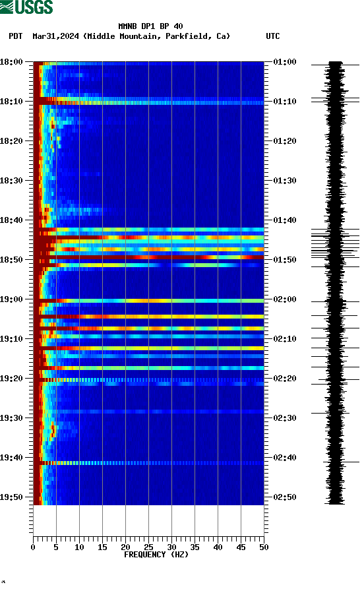Image resolution: width=364 pixels, height=589 pixels.
Task: Click the 45 Hz frequency axis label
Action: 241,547
